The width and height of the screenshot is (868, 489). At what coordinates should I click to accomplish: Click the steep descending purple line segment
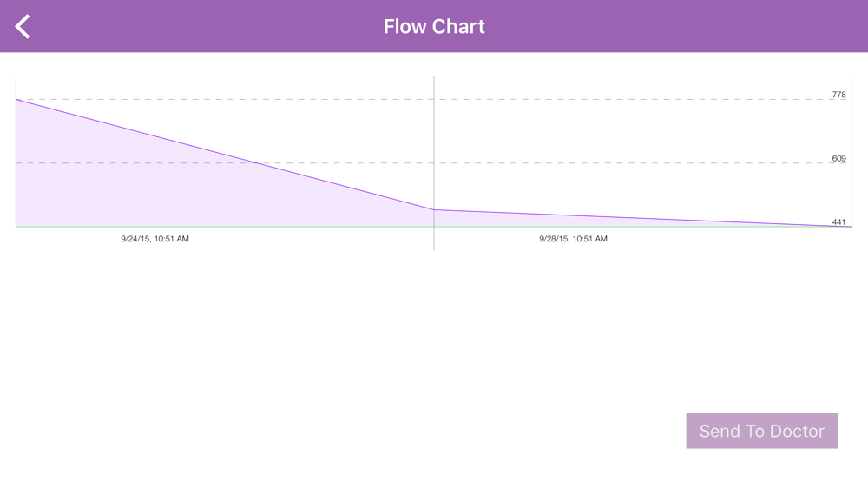pos(226,155)
